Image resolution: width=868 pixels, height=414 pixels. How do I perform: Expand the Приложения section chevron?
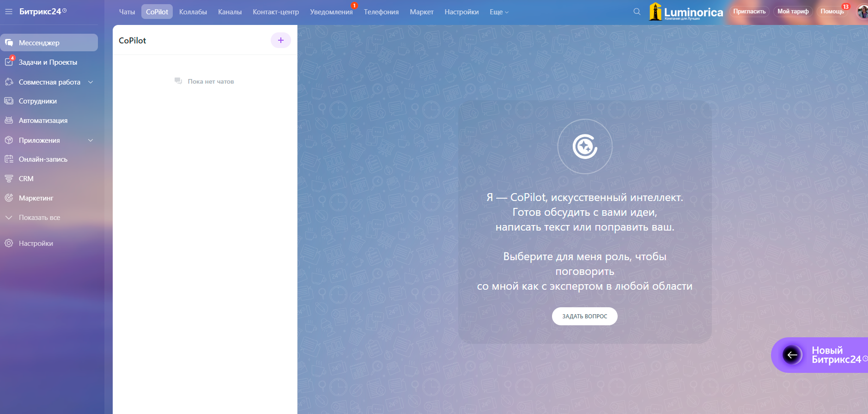click(91, 140)
